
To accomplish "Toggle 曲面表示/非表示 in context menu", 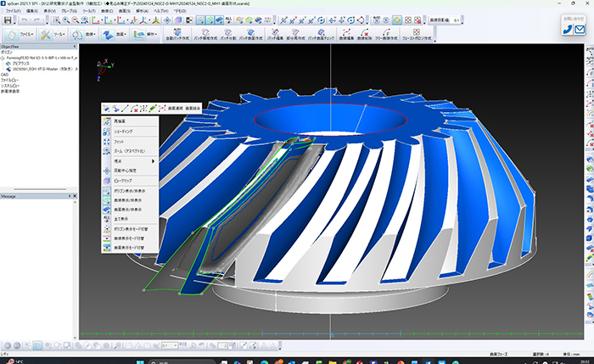I will (x=126, y=210).
